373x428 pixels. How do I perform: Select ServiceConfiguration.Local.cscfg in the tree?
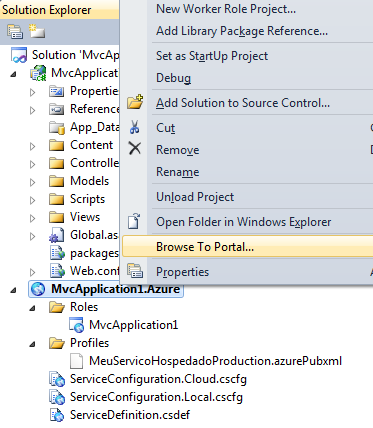coord(156,397)
